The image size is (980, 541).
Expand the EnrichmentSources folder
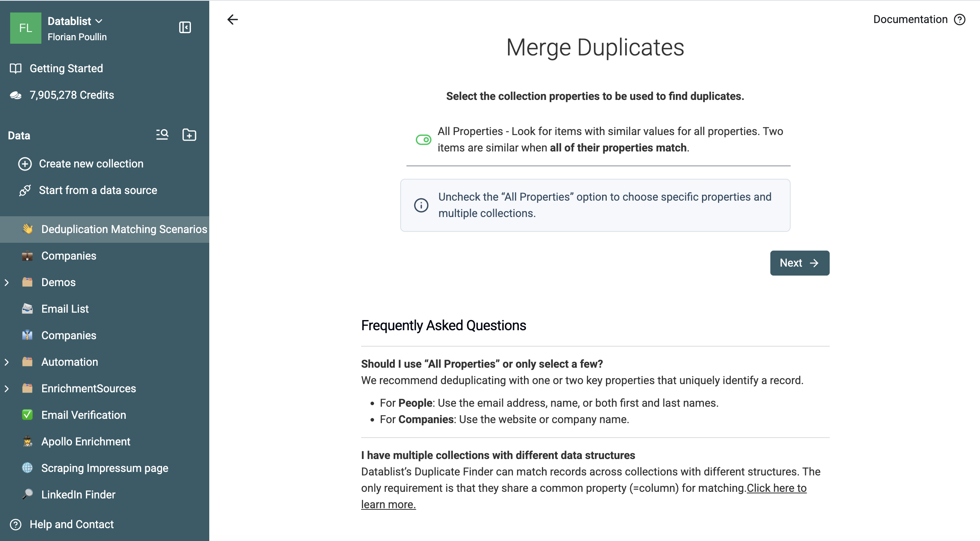click(7, 389)
